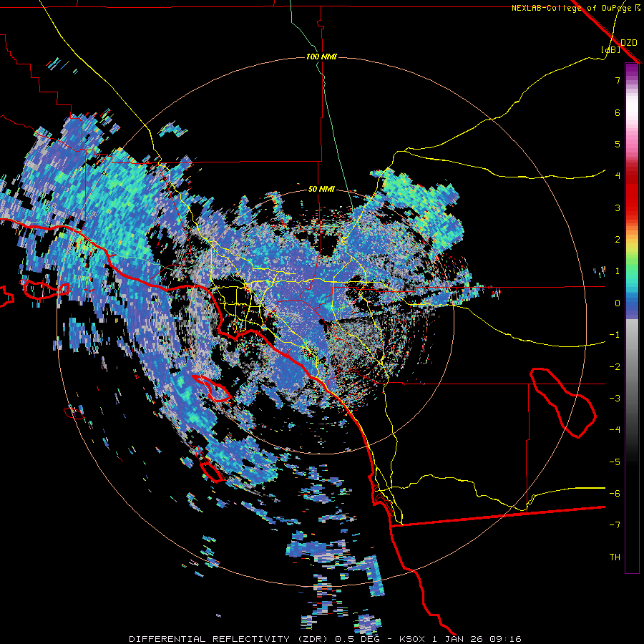Image resolution: width=644 pixels, height=644 pixels.
Task: Select the -5 dB scale label
Action: point(615,462)
